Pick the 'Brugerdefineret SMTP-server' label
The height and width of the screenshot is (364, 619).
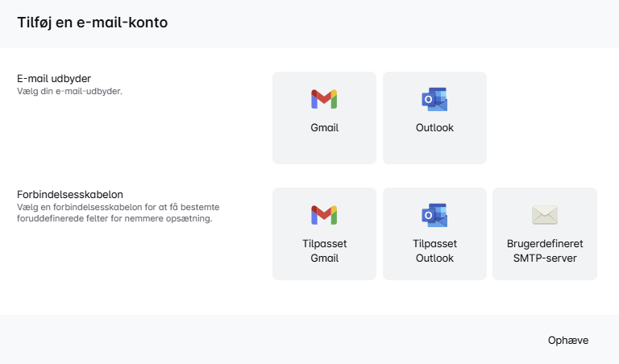[545, 250]
